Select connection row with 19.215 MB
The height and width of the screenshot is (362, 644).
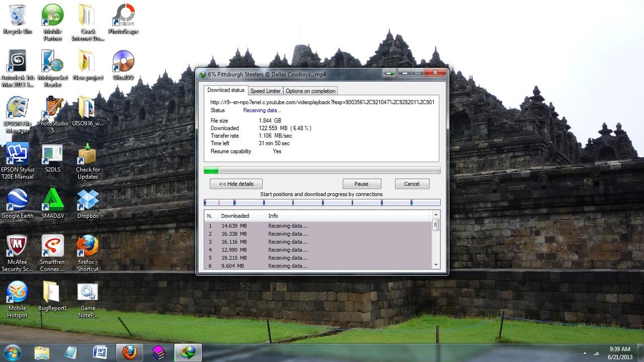(x=318, y=258)
